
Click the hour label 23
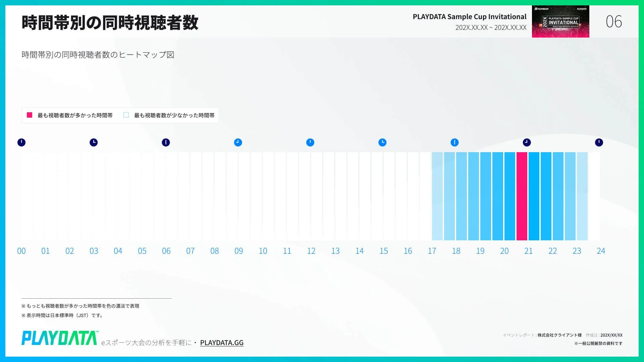point(577,251)
